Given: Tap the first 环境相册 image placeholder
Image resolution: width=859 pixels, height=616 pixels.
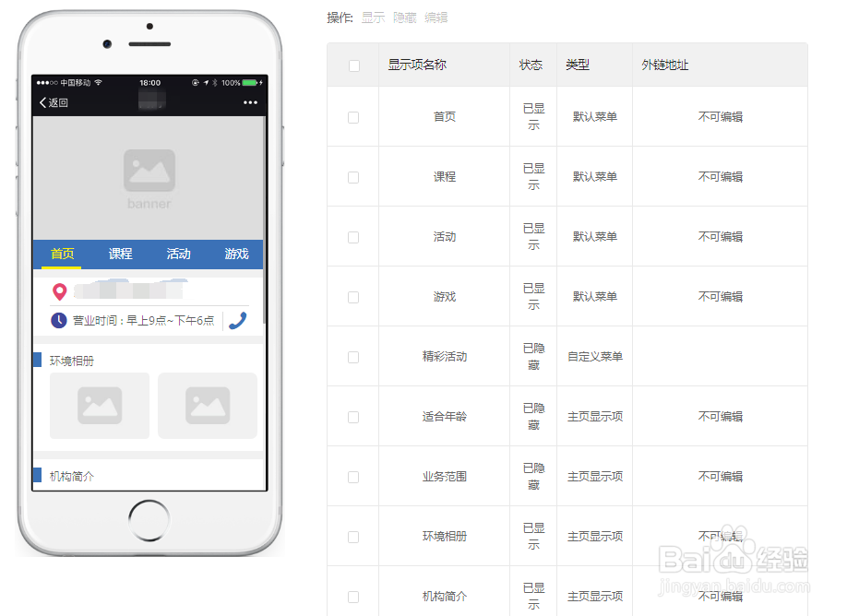Looking at the screenshot, I should click(100, 406).
